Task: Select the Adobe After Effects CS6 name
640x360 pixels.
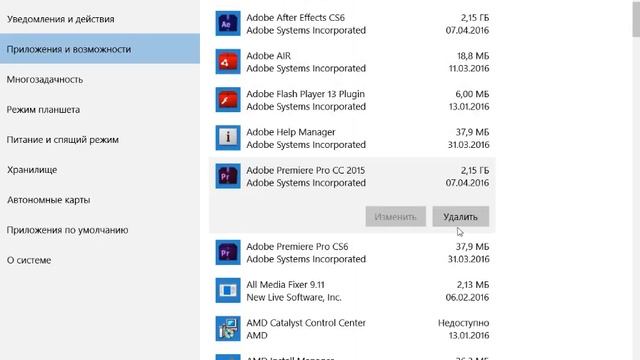Action: point(296,18)
